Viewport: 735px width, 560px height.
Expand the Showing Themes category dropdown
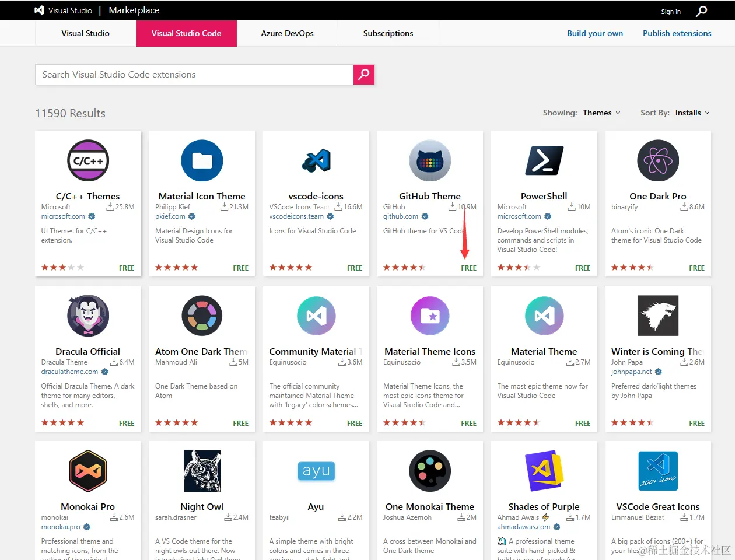tap(601, 113)
